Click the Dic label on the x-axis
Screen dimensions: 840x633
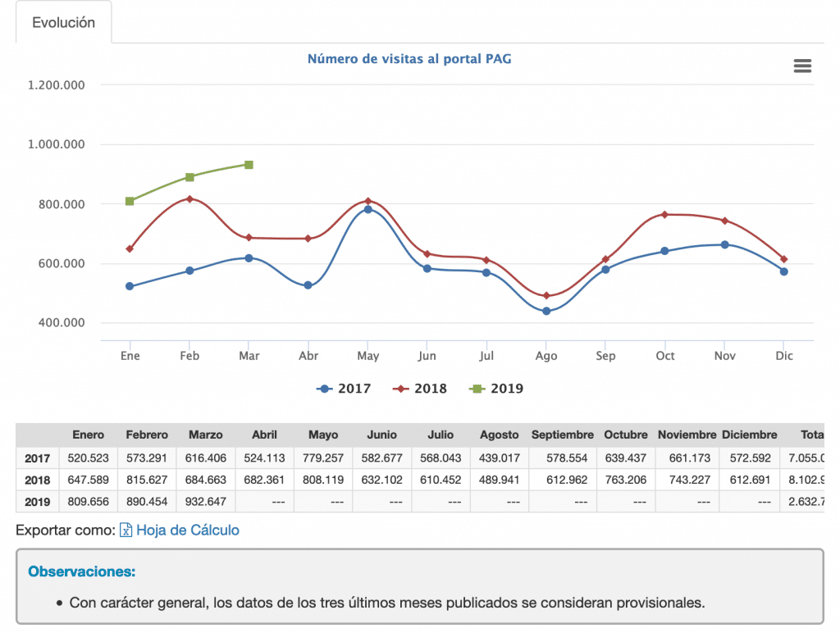click(783, 356)
